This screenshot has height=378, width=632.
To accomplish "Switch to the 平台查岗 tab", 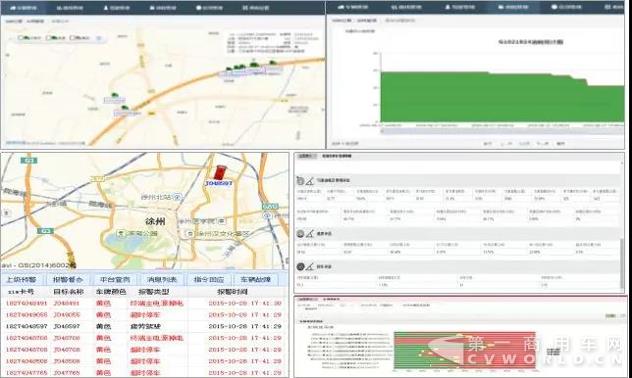I will (115, 279).
